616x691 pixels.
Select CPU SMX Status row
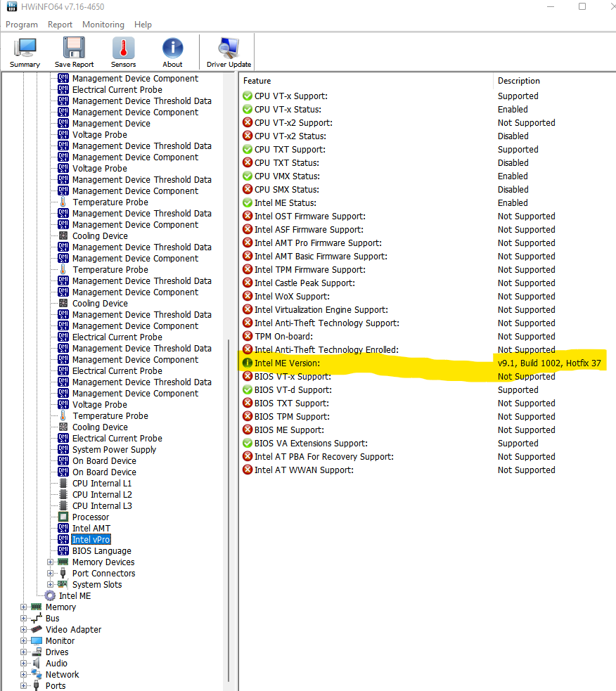(428, 190)
